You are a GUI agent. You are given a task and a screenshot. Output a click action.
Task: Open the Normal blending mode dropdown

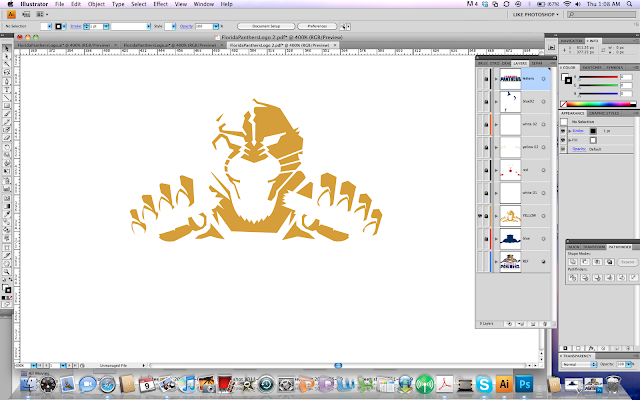[578, 364]
